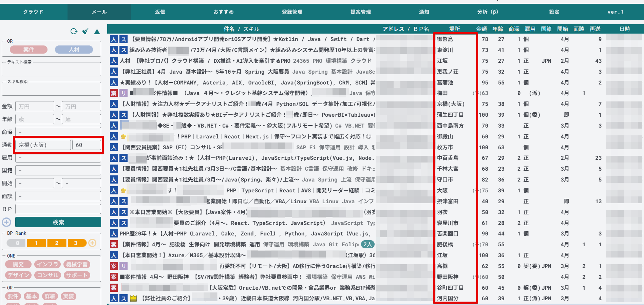644x305 pixels.
Task: Click the 通勤 station field showing 京橋(大阪)
Action: coord(43,145)
